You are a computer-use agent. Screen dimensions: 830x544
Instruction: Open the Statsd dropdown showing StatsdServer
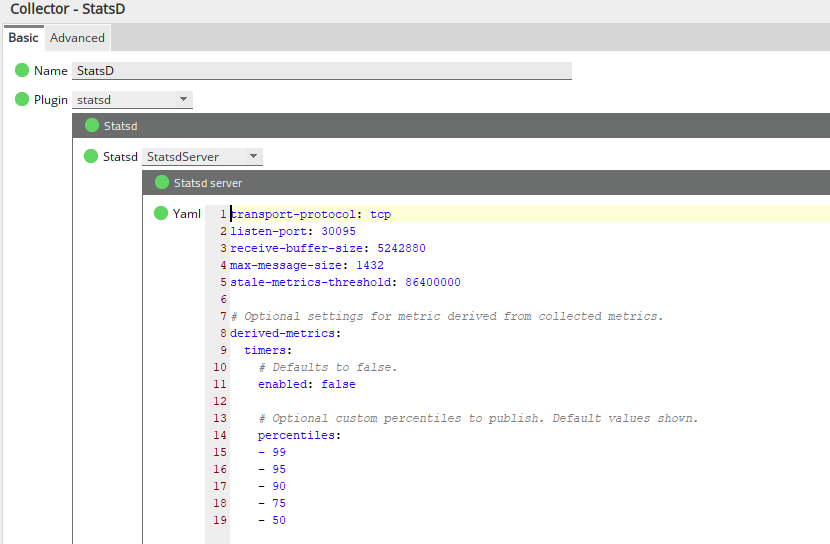coord(202,157)
